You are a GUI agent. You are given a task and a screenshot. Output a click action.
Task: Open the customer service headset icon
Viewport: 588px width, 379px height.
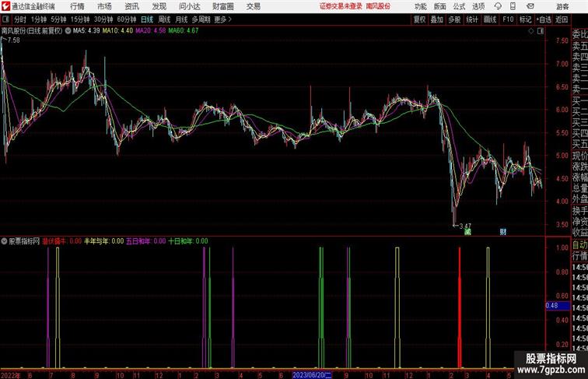(498, 6)
